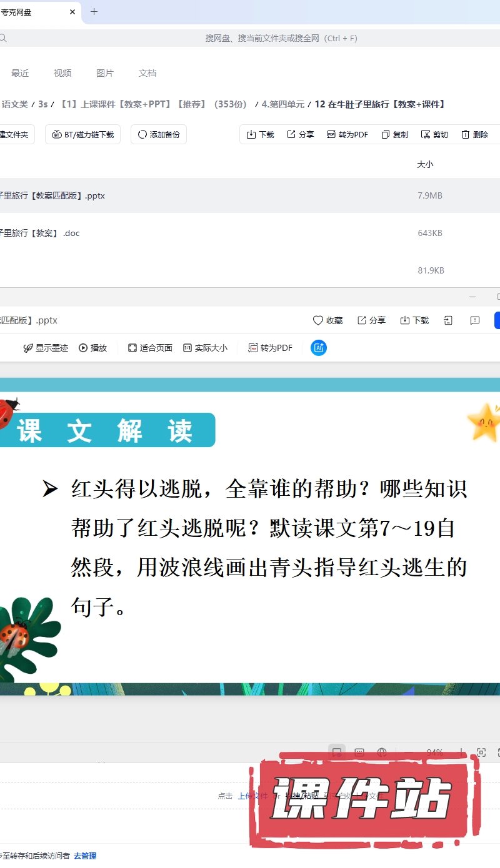Click 剪切 in the file toolbar

[x=434, y=134]
